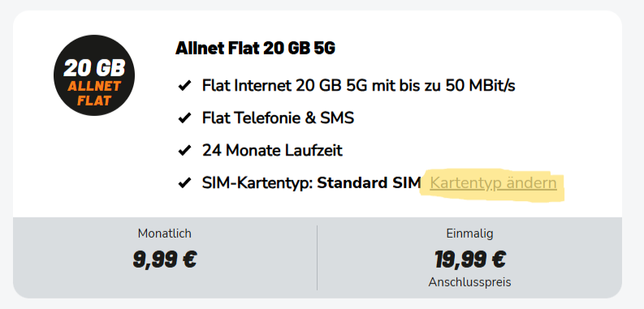This screenshot has width=644, height=309.
Task: Click the 19,99 € one-time price
Action: pos(470,259)
